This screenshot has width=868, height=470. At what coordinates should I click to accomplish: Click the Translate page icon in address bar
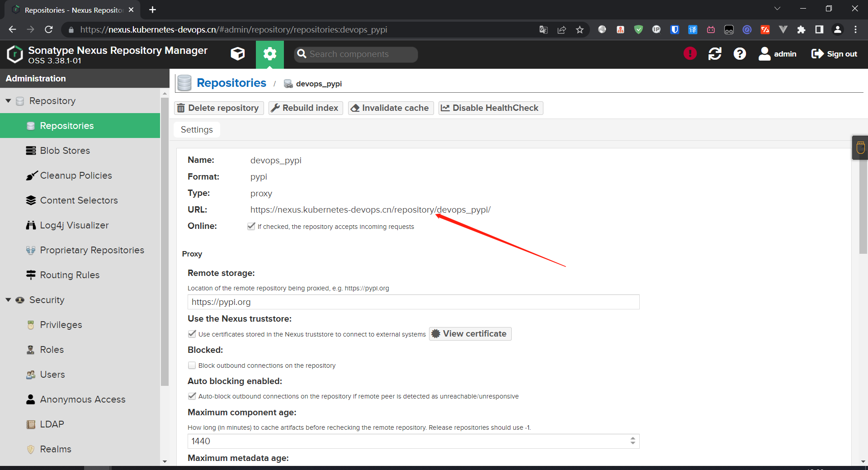(543, 30)
